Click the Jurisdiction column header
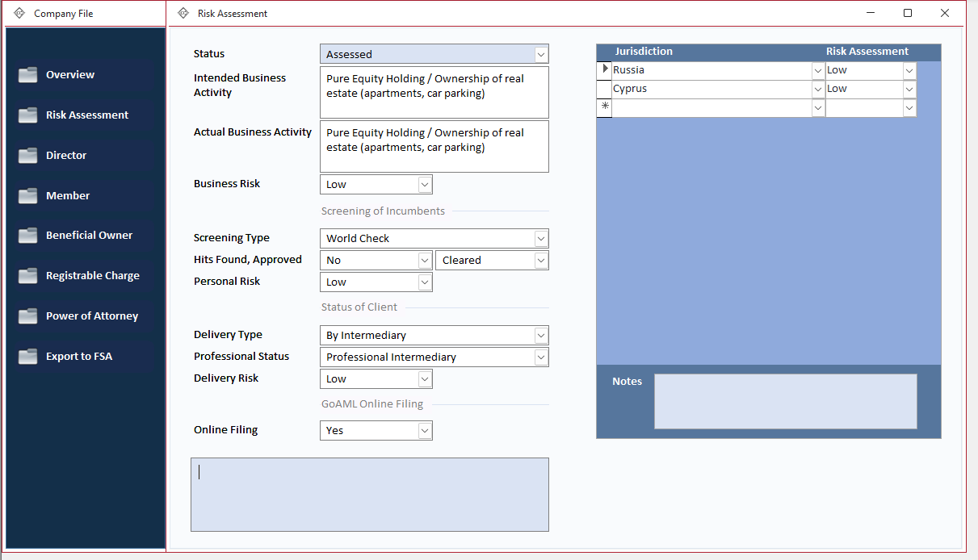Viewport: 978px width, 560px height. coord(644,51)
